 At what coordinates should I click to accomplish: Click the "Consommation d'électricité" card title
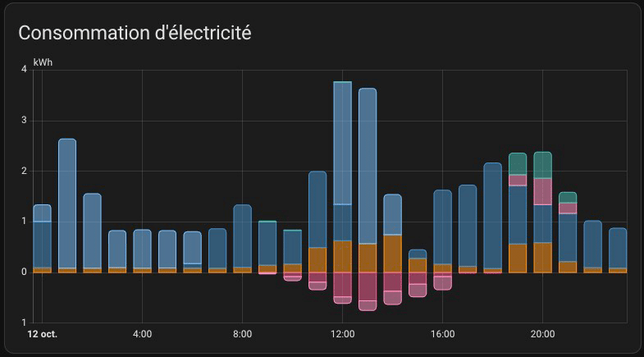pos(135,34)
